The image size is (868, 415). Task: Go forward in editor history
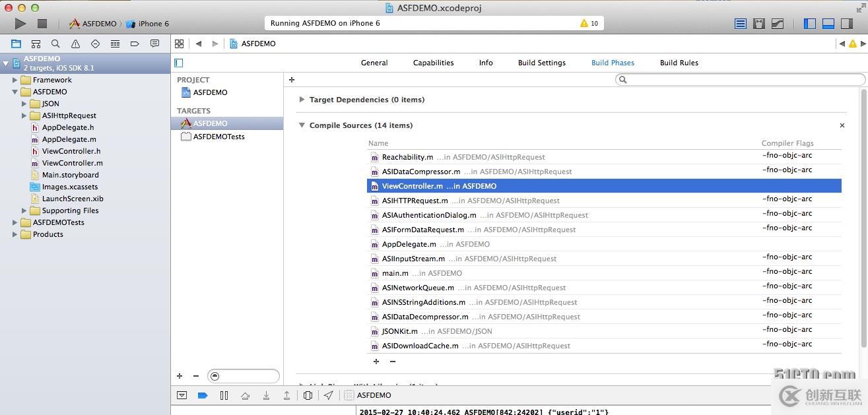click(215, 44)
